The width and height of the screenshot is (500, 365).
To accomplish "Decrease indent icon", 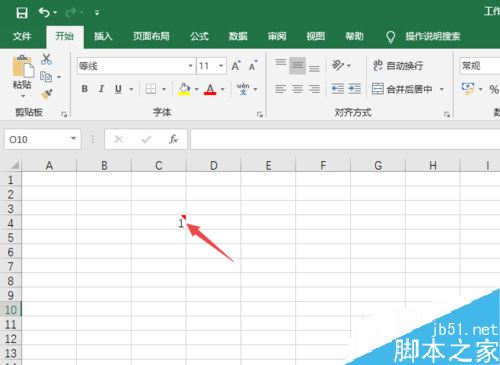I will click(338, 89).
